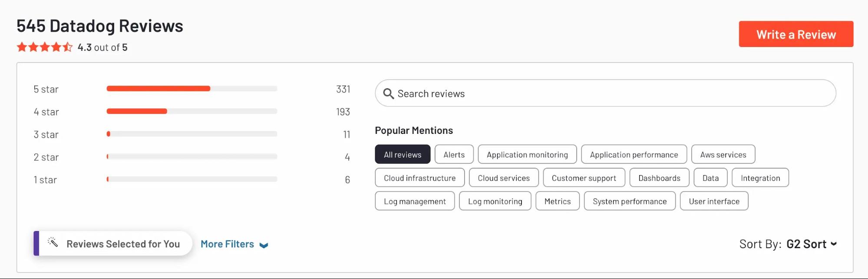This screenshot has width=868, height=279.
Task: Enable the "Alerts" mention filter
Action: coord(454,154)
